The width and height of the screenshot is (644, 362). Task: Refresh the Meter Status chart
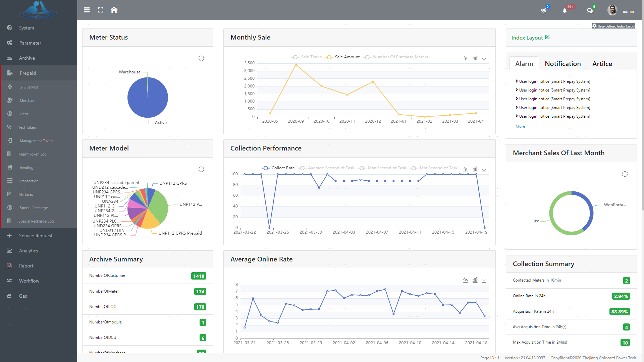201,58
